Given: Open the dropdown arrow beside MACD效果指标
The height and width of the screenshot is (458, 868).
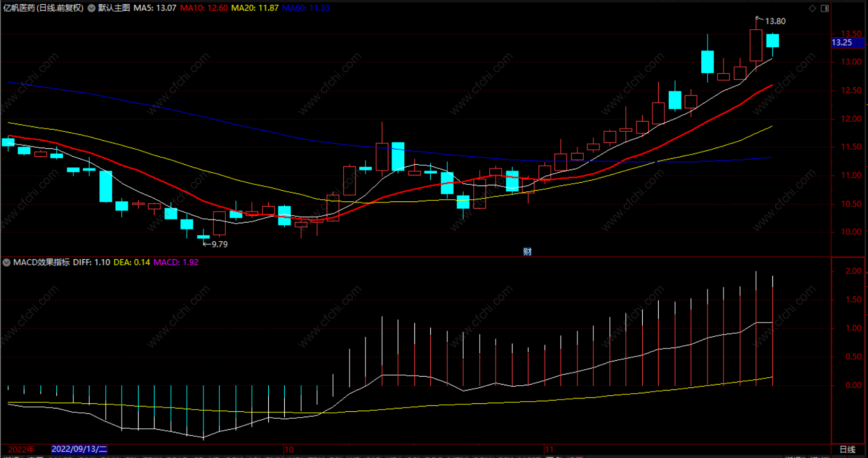Looking at the screenshot, I should point(6,262).
